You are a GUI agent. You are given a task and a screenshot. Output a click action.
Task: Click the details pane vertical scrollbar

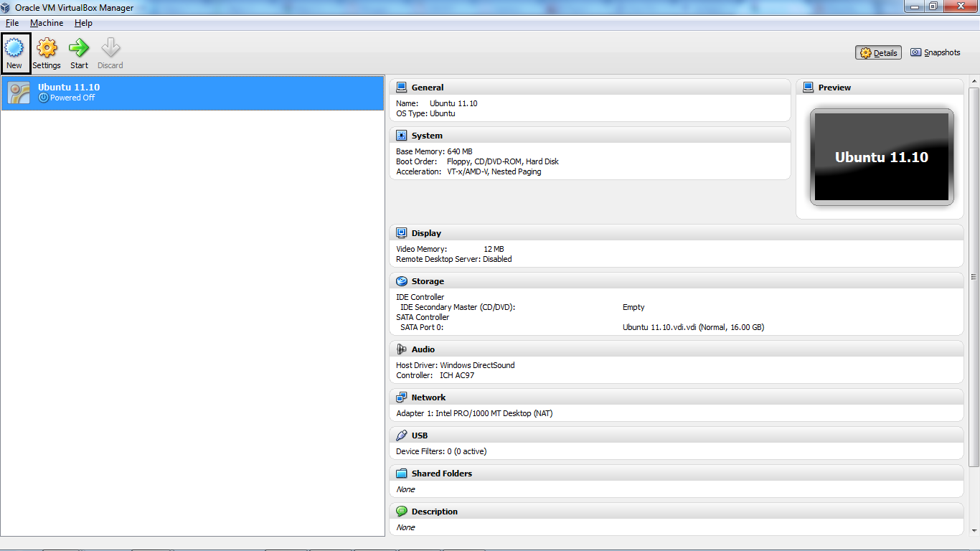[x=974, y=276]
